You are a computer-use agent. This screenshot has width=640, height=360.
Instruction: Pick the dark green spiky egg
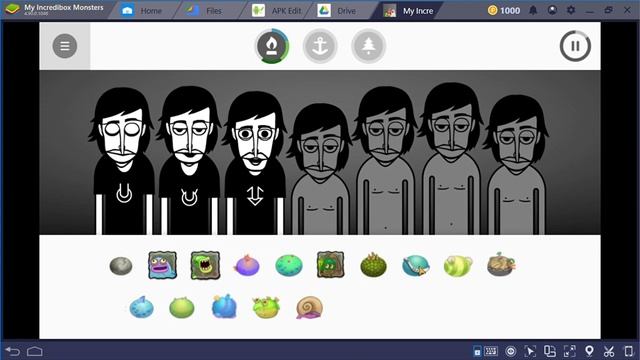pos(373,265)
